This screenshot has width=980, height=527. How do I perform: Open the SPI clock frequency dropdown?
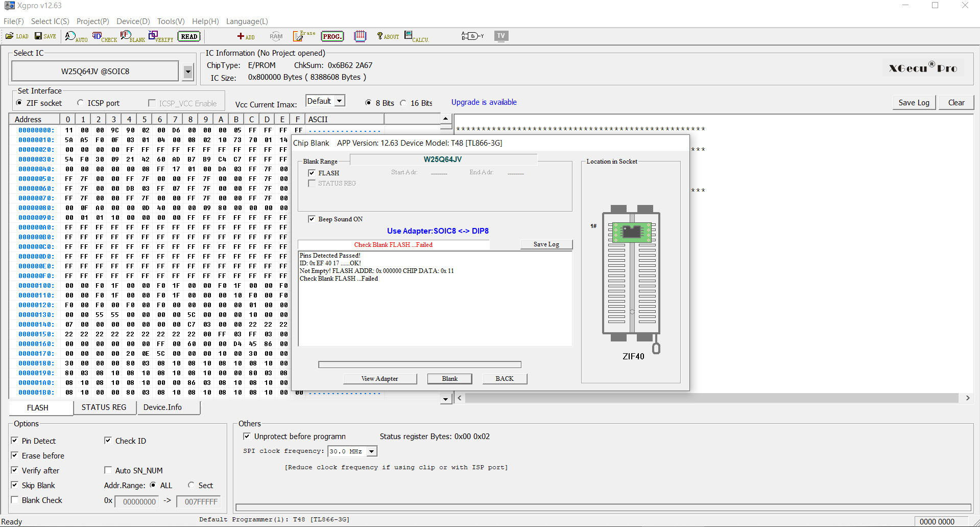pos(372,451)
